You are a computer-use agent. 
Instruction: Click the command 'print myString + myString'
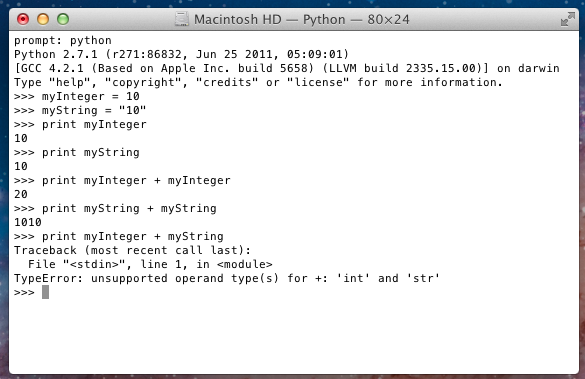click(129, 209)
